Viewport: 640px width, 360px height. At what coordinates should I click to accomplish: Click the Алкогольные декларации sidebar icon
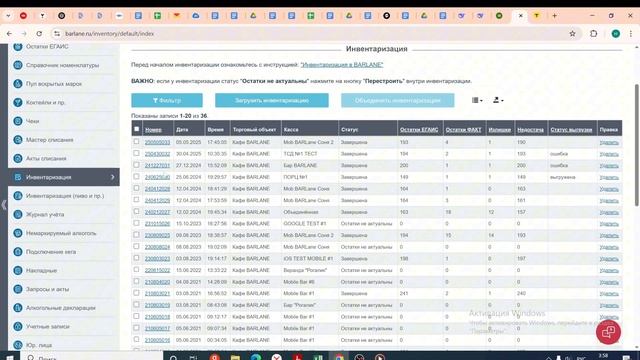click(18, 308)
